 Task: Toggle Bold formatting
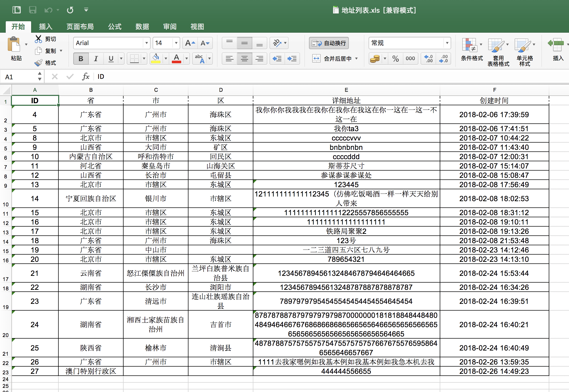(x=81, y=59)
